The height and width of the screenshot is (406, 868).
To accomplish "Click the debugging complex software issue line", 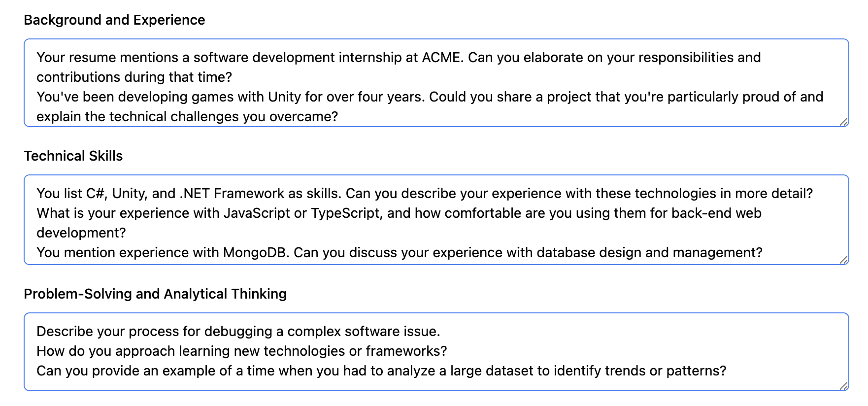I will (238, 332).
